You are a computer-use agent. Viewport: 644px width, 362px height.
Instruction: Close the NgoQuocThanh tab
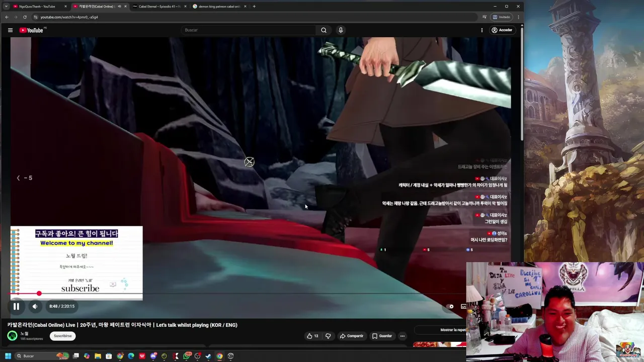65,7
